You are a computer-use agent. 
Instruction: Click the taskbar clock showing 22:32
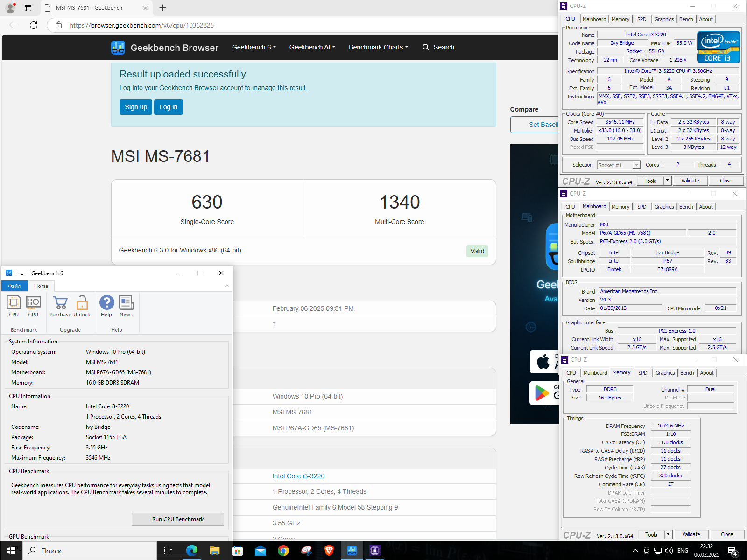[706, 551]
